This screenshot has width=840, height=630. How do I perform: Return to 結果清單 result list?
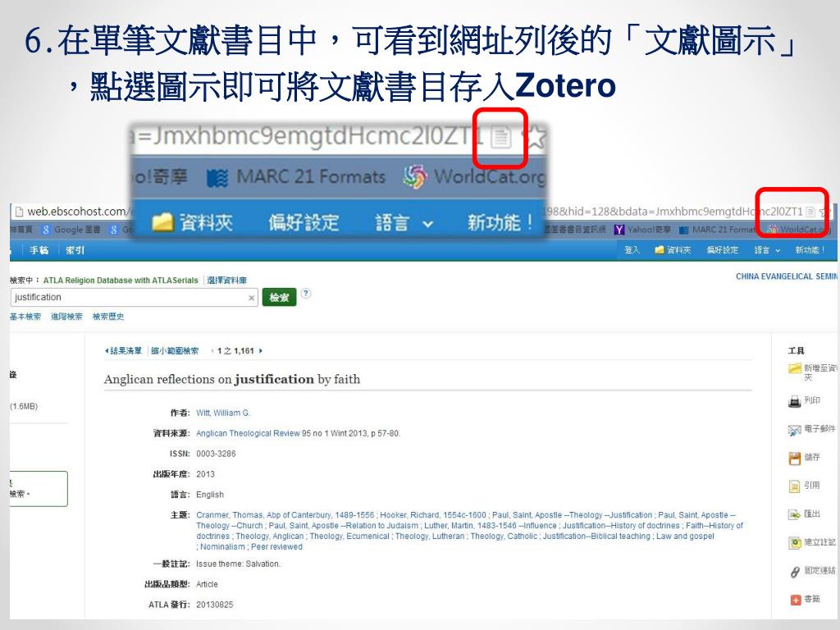click(x=124, y=351)
